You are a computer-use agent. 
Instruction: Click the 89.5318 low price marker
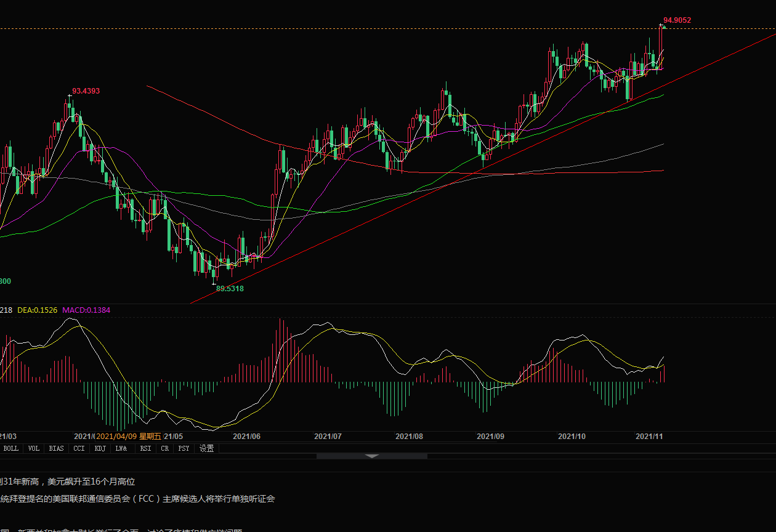tap(230, 288)
